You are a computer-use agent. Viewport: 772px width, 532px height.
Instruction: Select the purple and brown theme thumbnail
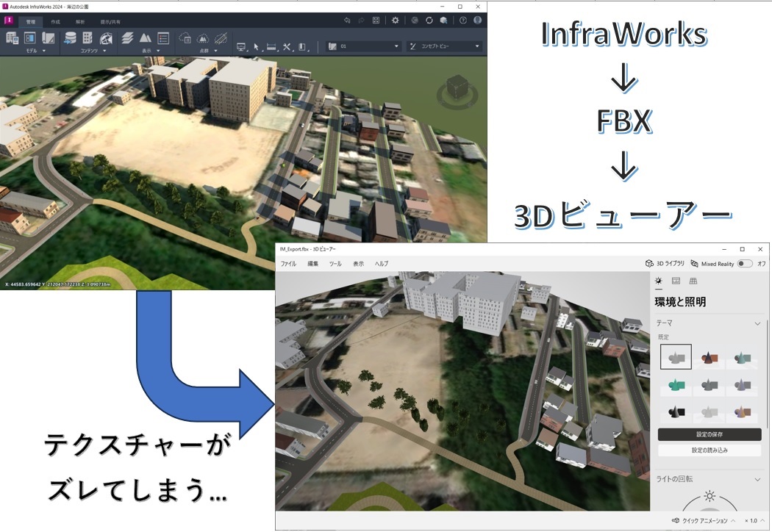point(741,411)
